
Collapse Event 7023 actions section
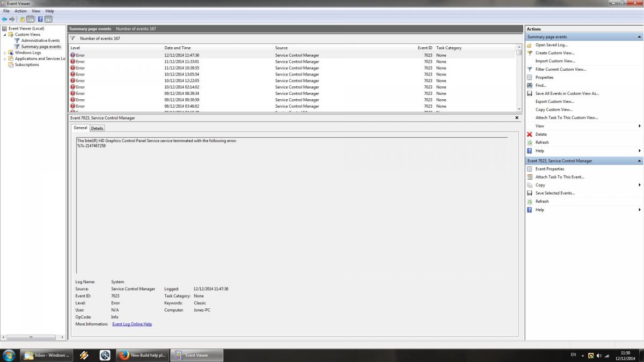639,161
